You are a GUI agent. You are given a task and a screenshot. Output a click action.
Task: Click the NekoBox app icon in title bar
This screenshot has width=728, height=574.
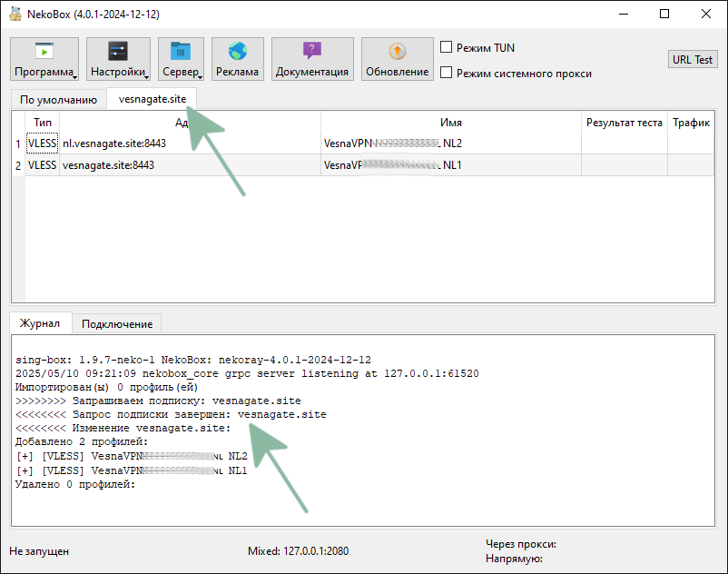[x=15, y=15]
